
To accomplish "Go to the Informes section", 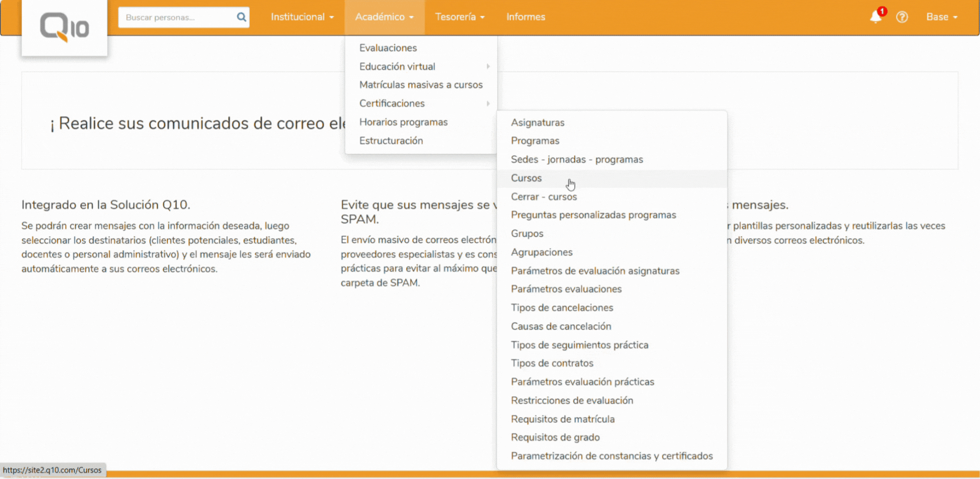I will [525, 17].
